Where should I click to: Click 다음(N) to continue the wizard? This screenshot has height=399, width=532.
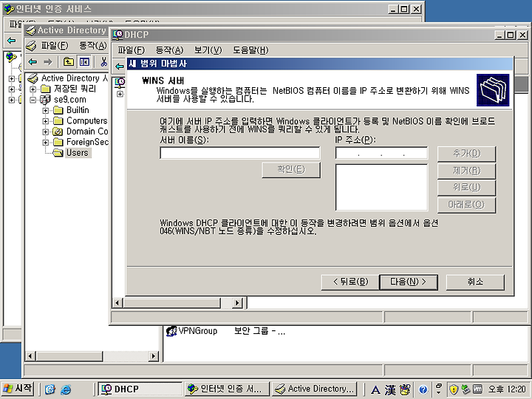[408, 282]
